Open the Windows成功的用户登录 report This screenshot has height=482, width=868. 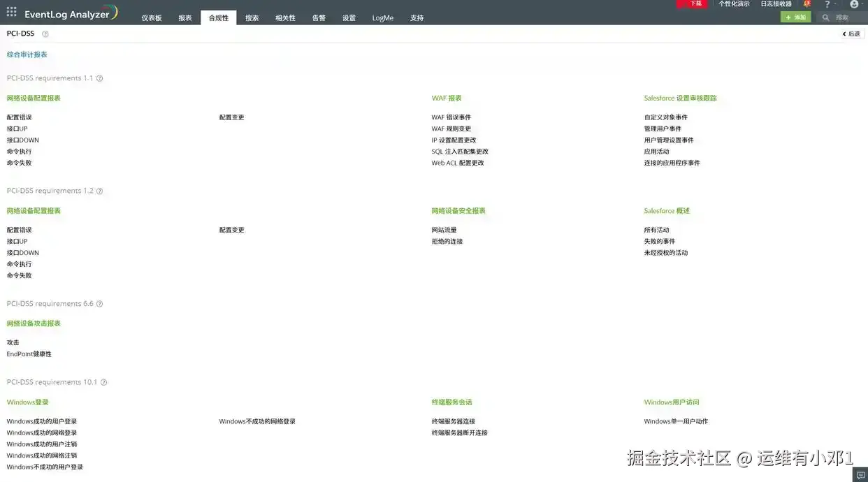point(42,422)
